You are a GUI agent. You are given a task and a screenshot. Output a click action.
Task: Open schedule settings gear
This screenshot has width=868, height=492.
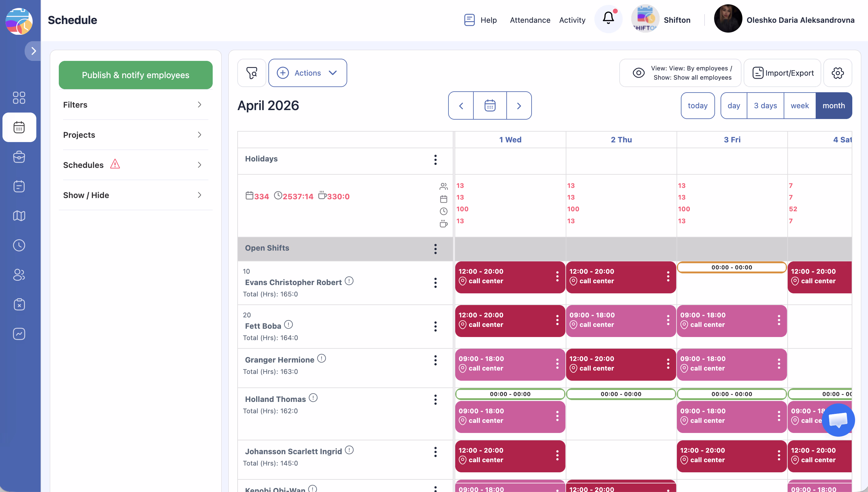click(x=838, y=73)
